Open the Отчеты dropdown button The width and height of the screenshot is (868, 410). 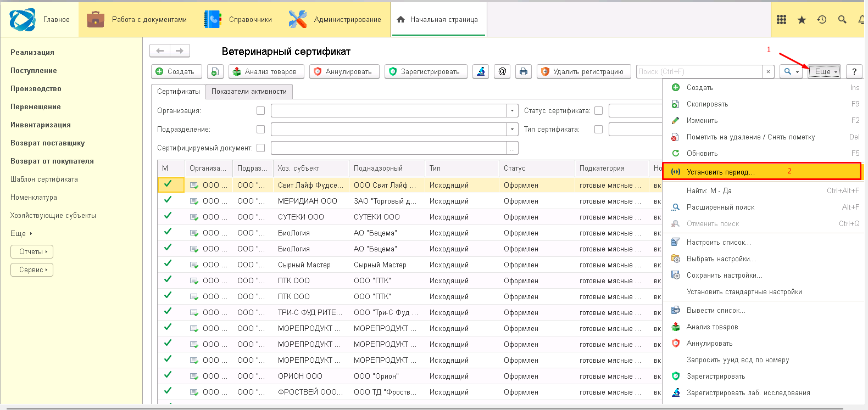32,252
